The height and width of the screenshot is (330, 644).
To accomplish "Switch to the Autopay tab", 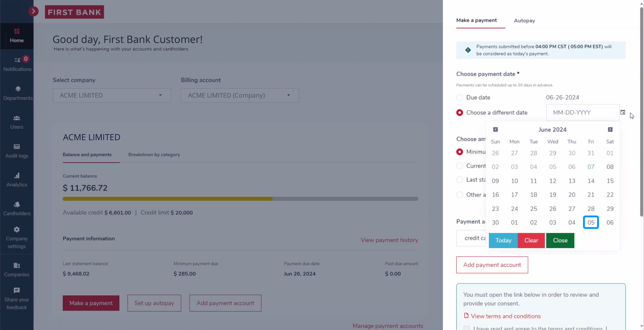I will (525, 20).
